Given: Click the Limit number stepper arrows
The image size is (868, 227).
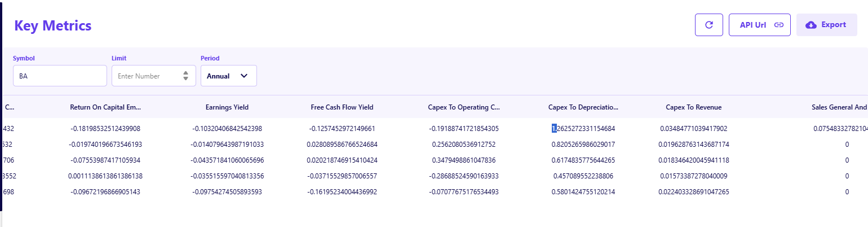Looking at the screenshot, I should pos(185,76).
